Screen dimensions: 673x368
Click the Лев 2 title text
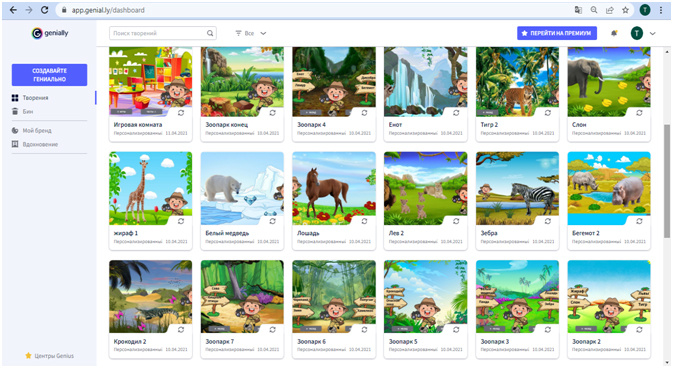396,233
